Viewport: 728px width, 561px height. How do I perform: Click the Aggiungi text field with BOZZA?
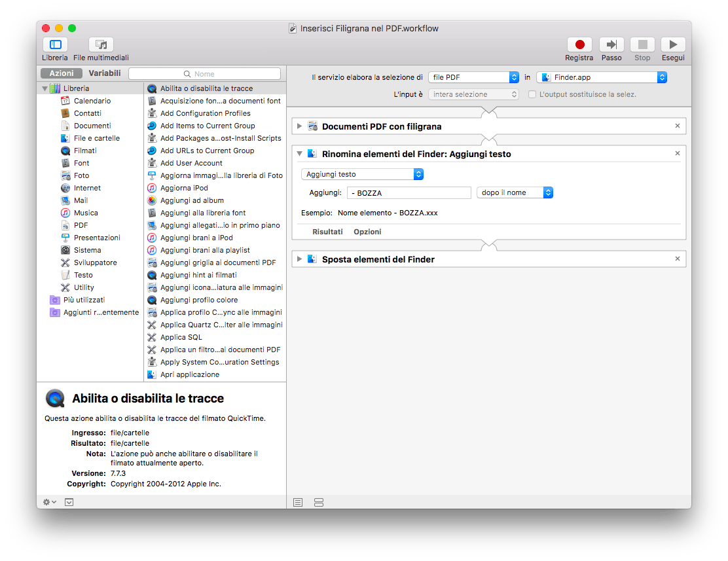(x=409, y=192)
